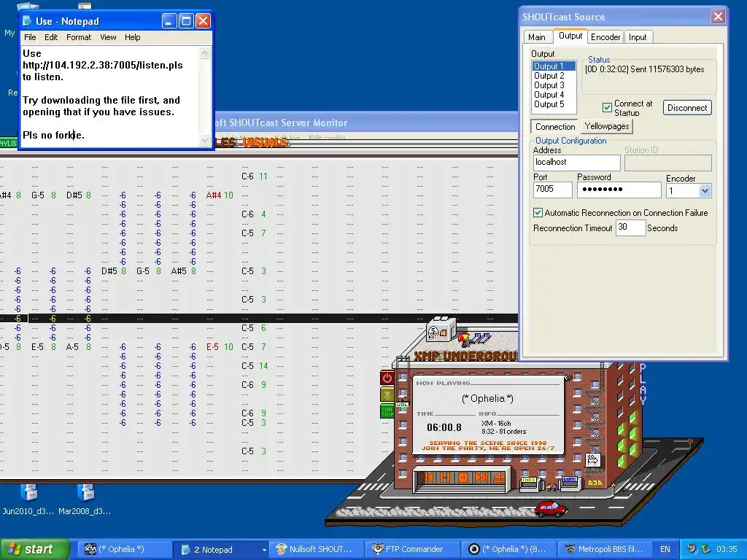Click the checkmark corner of Now Playing panel
Image resolution: width=747 pixels, height=560 pixels.
(568, 378)
